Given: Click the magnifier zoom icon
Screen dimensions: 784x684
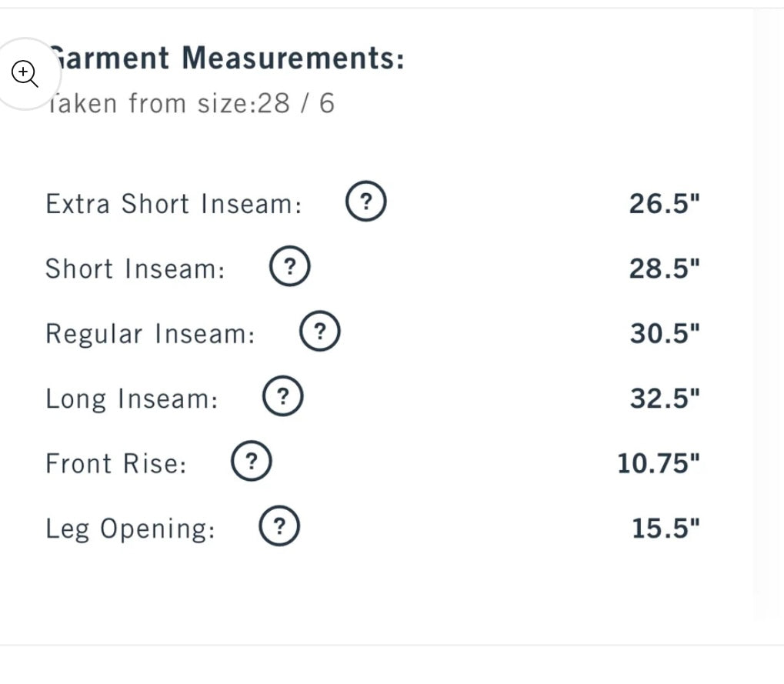Looking at the screenshot, I should point(25,74).
